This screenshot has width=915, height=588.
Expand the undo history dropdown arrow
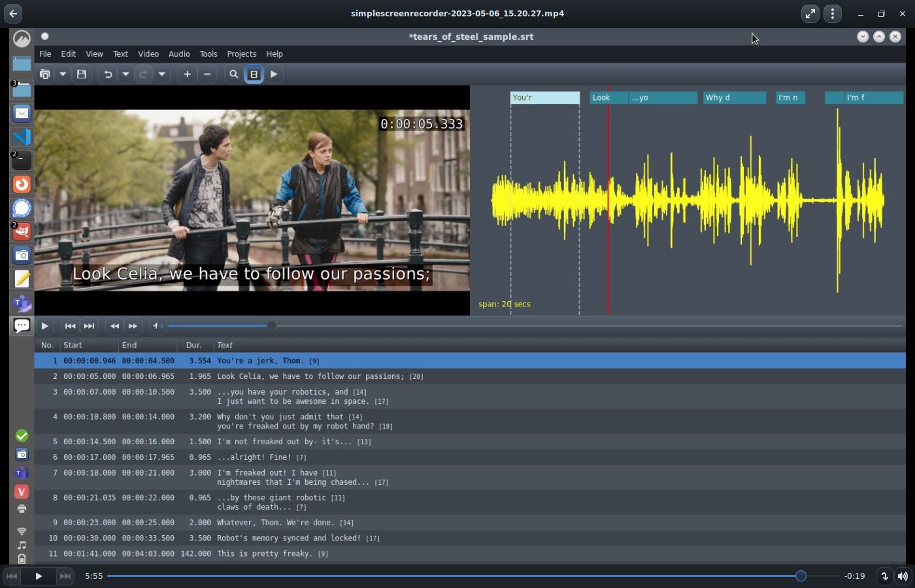[x=125, y=74]
